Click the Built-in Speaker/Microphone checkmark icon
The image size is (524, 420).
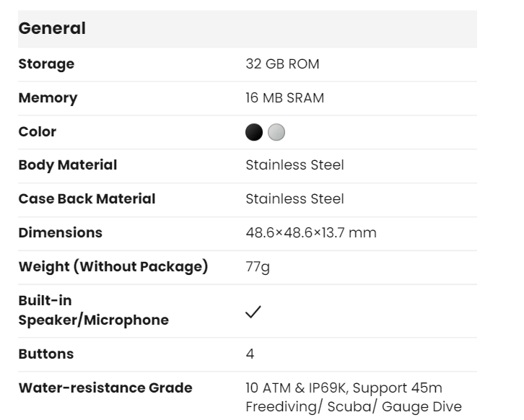[253, 312]
